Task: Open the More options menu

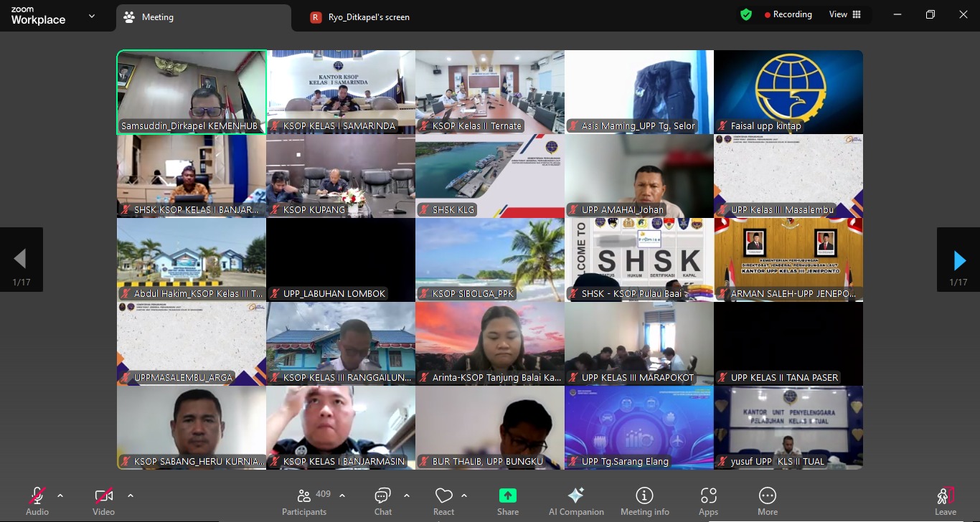Action: click(767, 501)
